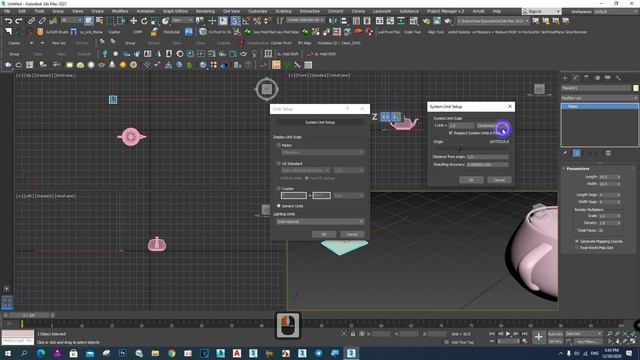
Task: Click the 1 Unit value input field
Action: (x=461, y=125)
